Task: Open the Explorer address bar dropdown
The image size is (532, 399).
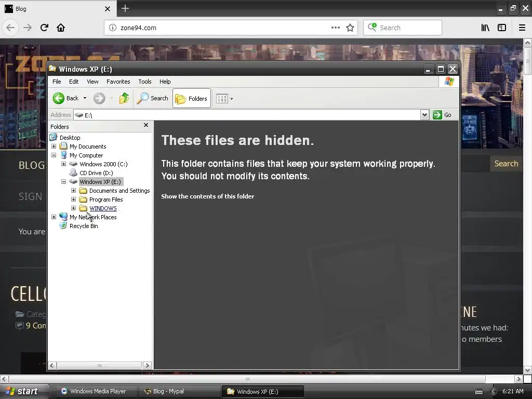Action: 424,115
